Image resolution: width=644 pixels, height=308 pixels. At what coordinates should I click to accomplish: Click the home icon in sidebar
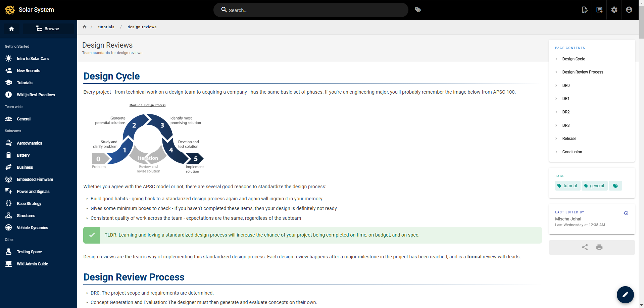point(11,29)
